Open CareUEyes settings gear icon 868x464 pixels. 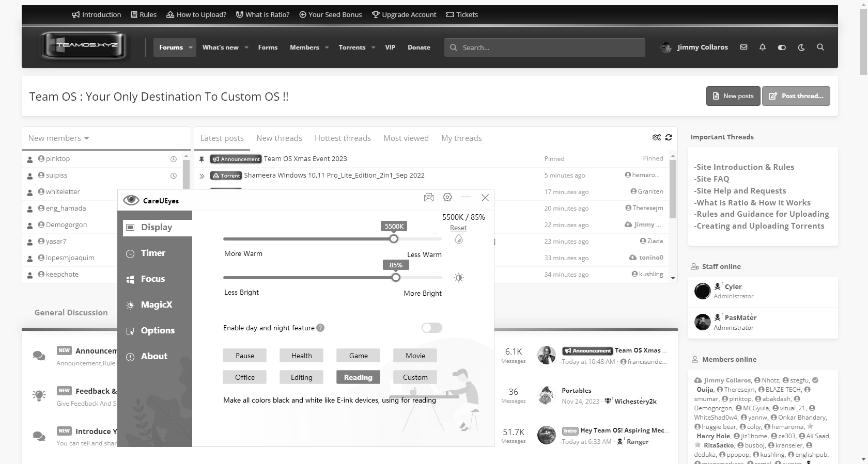(447, 197)
